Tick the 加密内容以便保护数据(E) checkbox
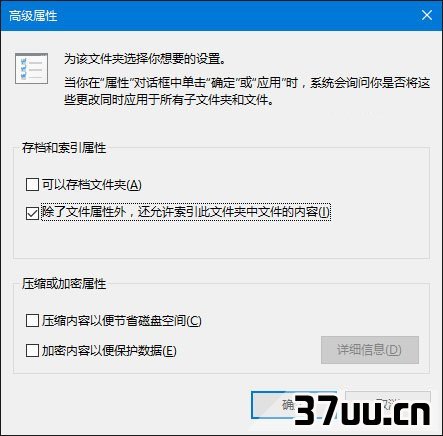 [32, 350]
